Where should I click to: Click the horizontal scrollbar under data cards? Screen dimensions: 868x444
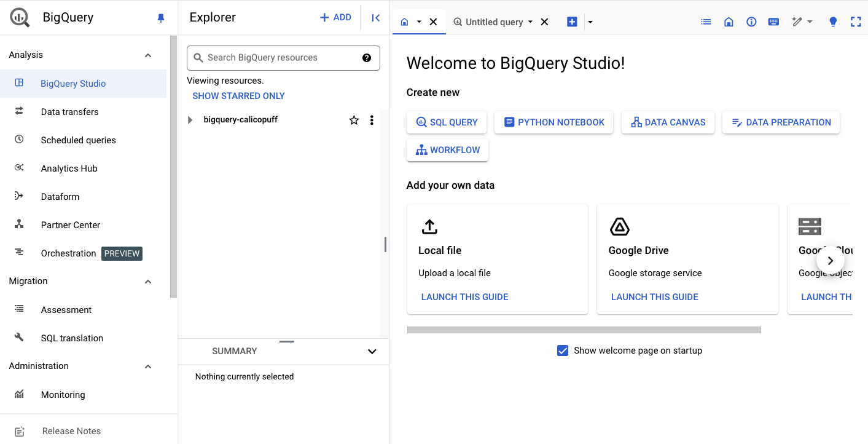584,330
